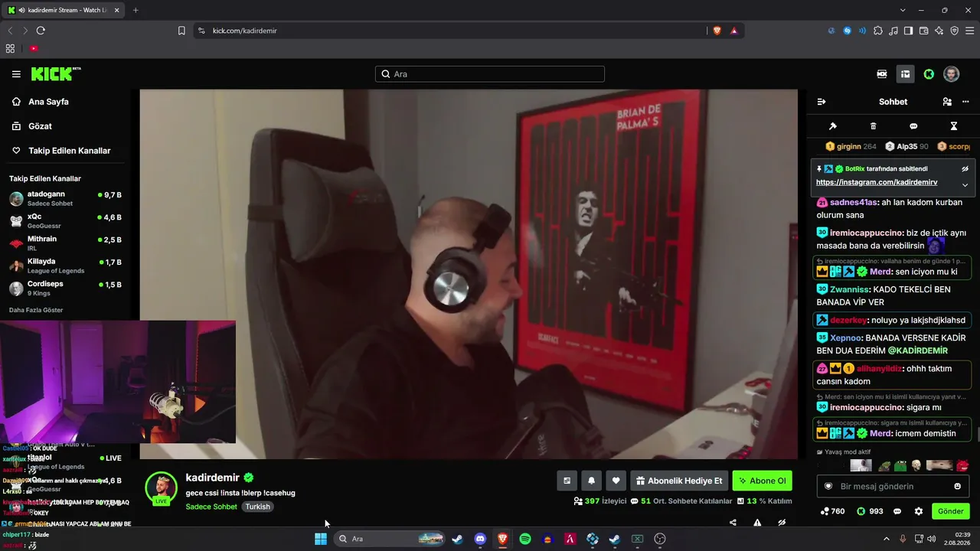Open the chat mode speech bubble icon
980x551 pixels.
[913, 126]
